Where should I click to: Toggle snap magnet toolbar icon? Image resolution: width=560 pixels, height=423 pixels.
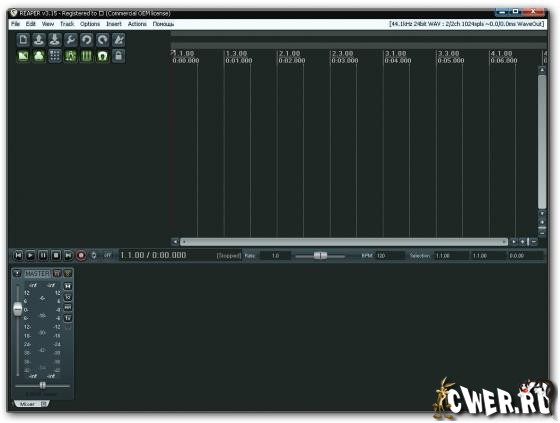(x=102, y=56)
